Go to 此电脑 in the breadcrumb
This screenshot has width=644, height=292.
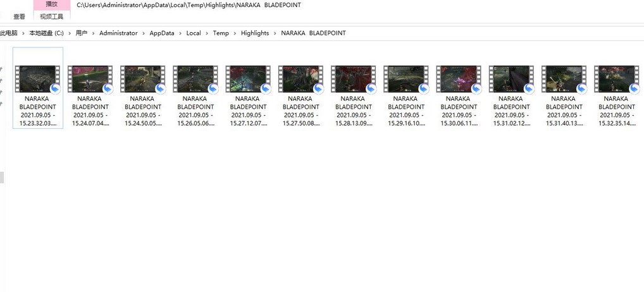coord(9,33)
